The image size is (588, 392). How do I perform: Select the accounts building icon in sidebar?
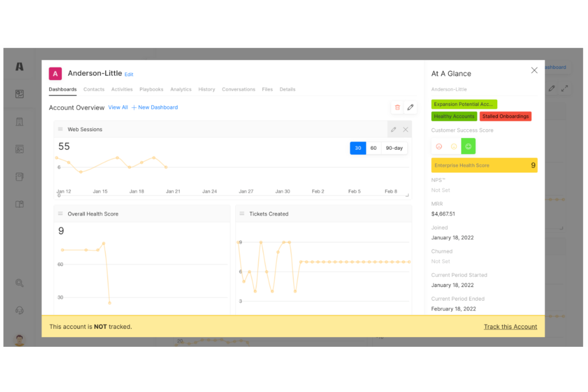click(19, 122)
